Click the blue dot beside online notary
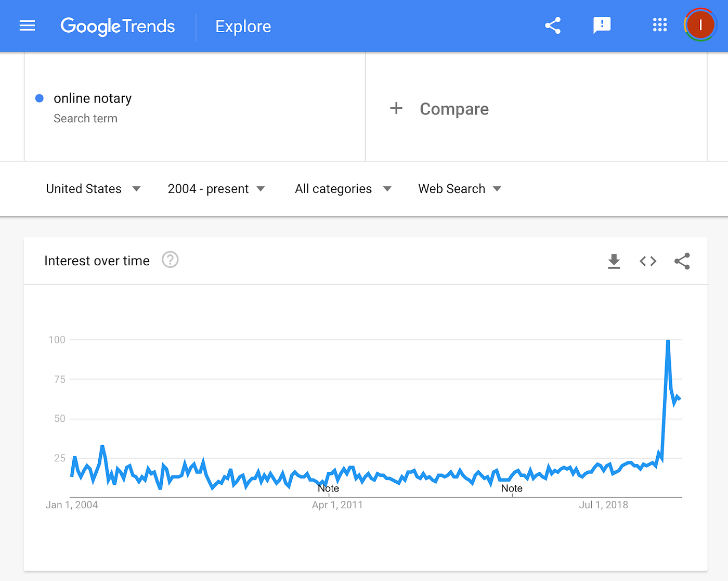Image resolution: width=728 pixels, height=581 pixels. [x=40, y=98]
